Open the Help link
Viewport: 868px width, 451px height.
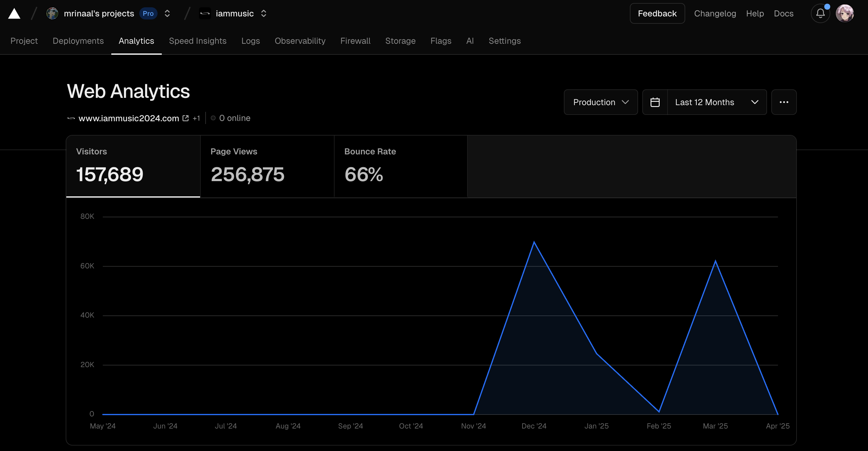pos(755,13)
